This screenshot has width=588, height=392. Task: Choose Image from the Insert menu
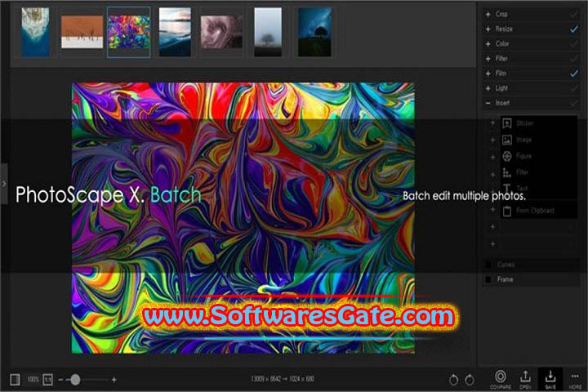538,140
